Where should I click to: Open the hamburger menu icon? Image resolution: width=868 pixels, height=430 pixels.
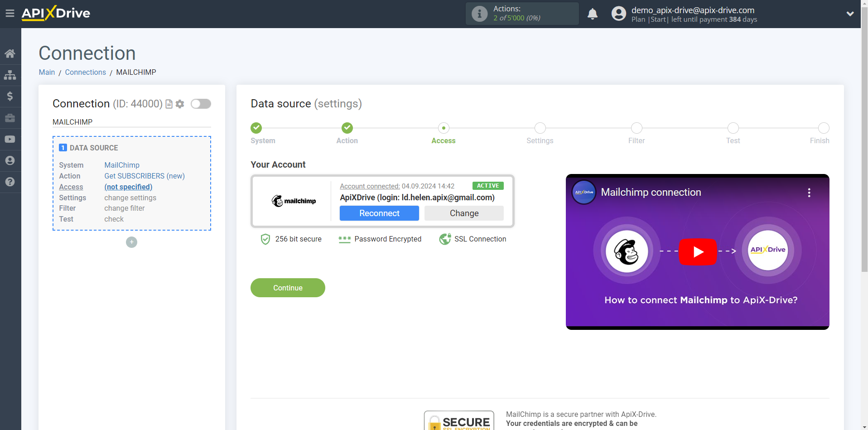pos(10,14)
